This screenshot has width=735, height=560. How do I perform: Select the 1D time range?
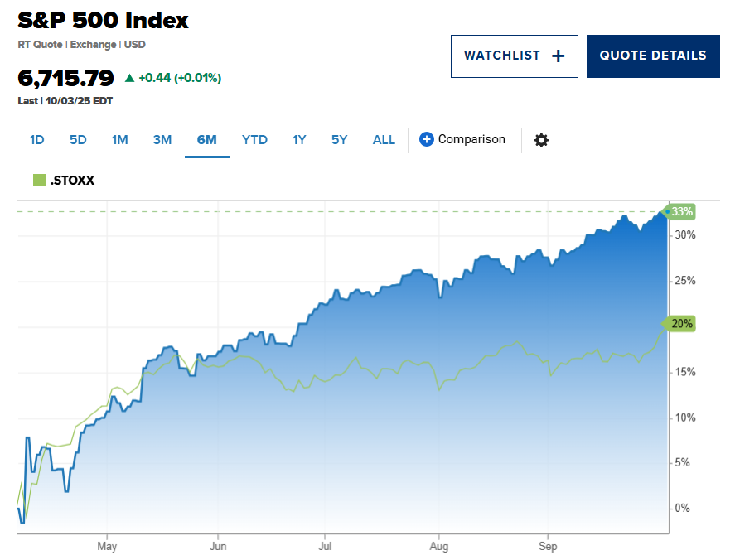tap(36, 140)
